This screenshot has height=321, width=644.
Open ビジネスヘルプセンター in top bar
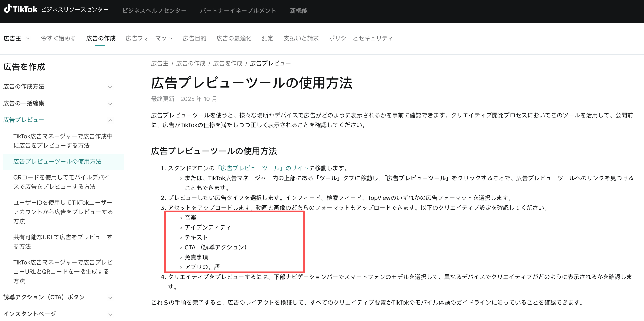coord(154,11)
